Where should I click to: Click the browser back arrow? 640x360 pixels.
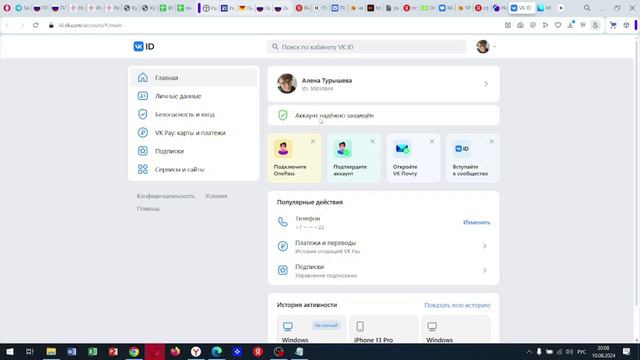tap(8, 25)
